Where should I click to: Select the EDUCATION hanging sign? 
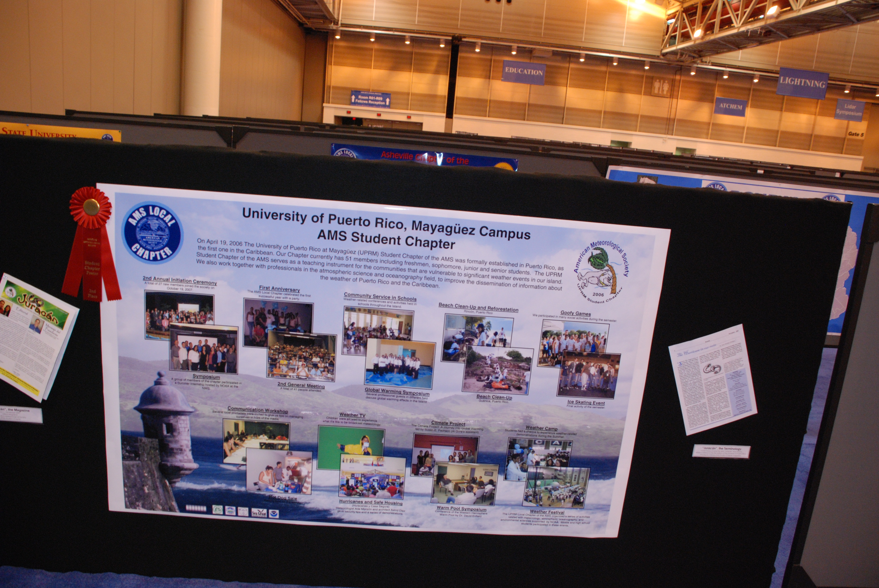pyautogui.click(x=524, y=72)
